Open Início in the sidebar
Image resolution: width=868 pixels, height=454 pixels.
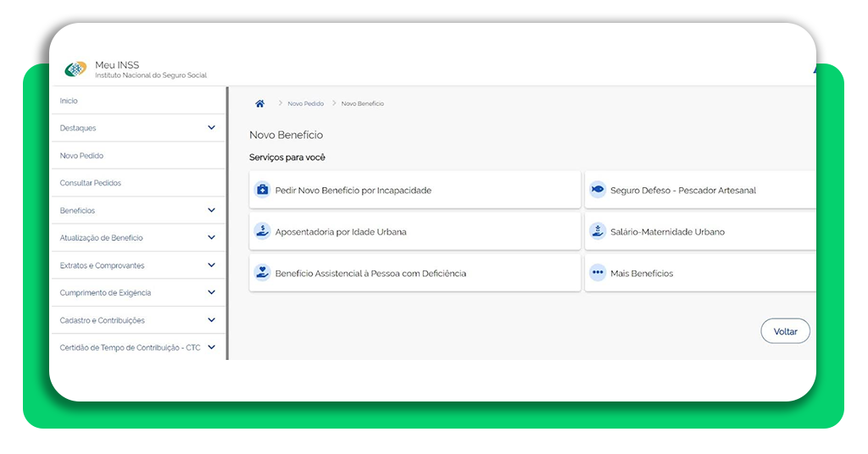click(x=69, y=101)
